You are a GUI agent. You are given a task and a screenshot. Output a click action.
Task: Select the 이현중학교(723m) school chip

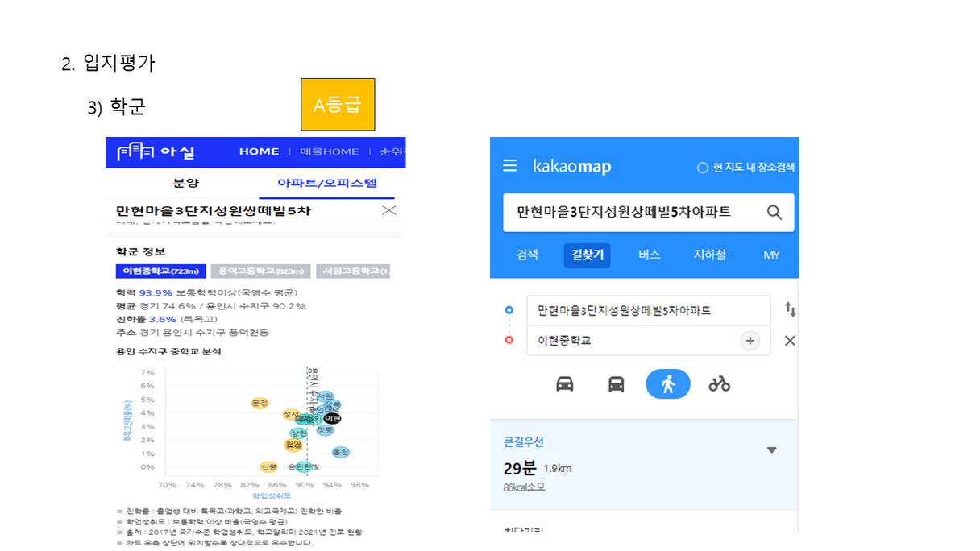161,271
